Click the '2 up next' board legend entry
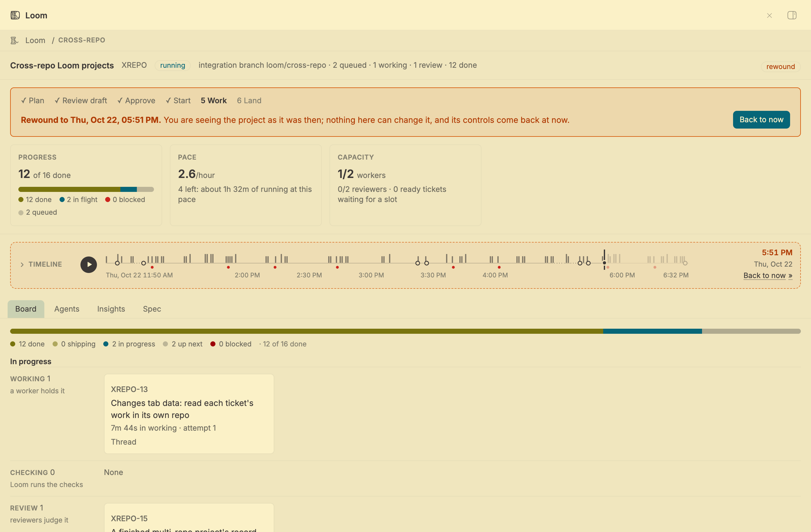Viewport: 811px width, 532px height. coord(183,344)
